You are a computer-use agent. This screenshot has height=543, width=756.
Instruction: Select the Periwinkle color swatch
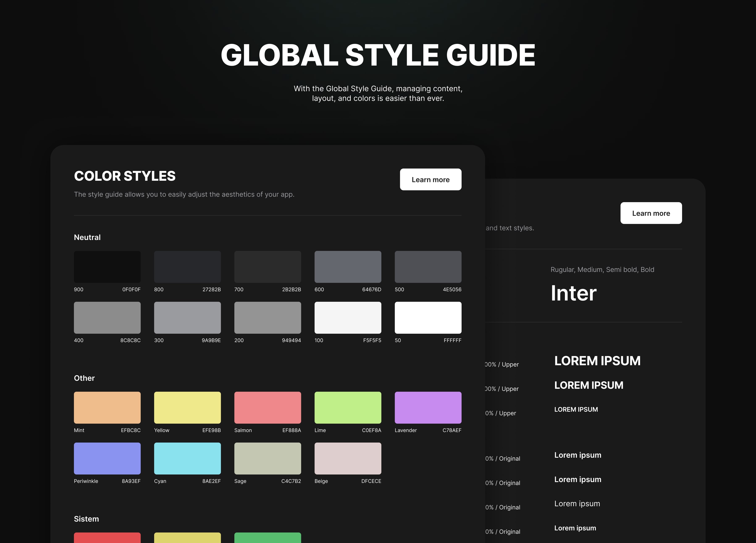(107, 458)
